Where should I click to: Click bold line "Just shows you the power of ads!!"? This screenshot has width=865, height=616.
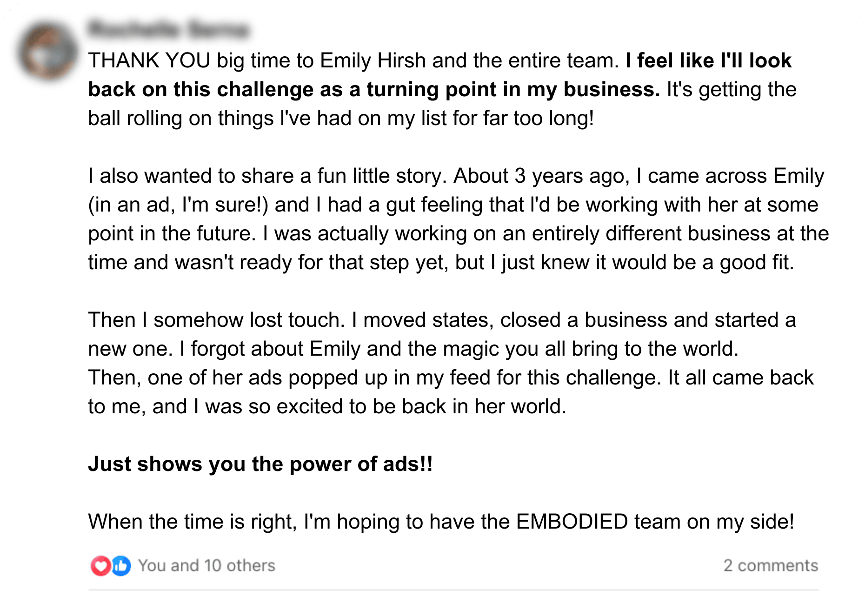click(x=260, y=464)
